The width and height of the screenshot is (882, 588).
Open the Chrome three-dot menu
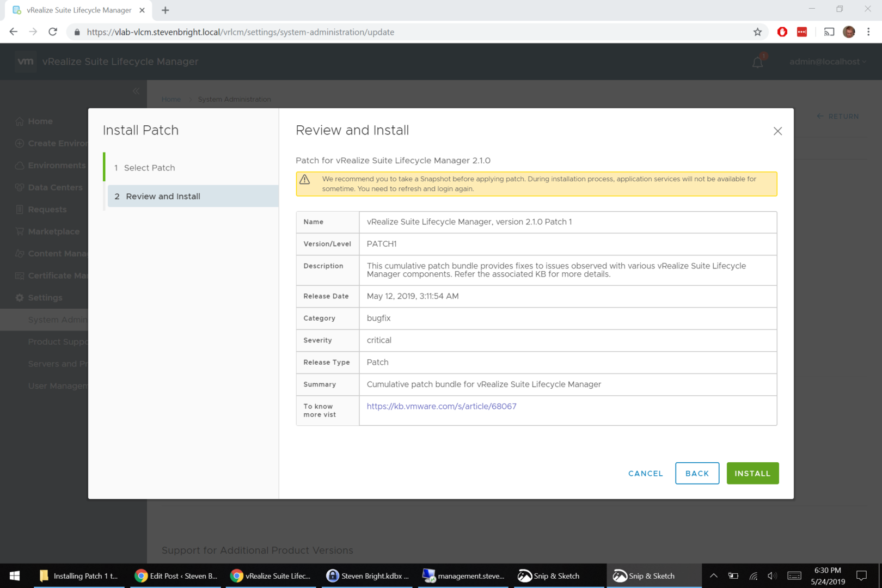click(868, 32)
